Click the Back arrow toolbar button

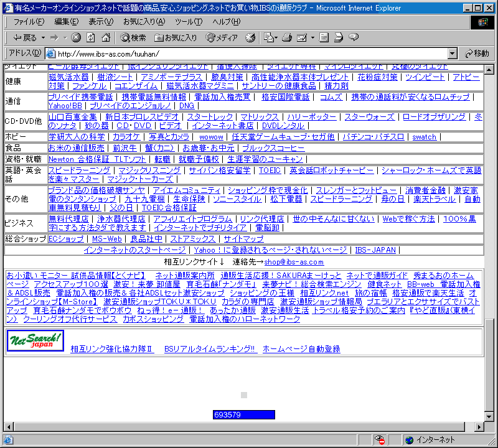pyautogui.click(x=25, y=38)
